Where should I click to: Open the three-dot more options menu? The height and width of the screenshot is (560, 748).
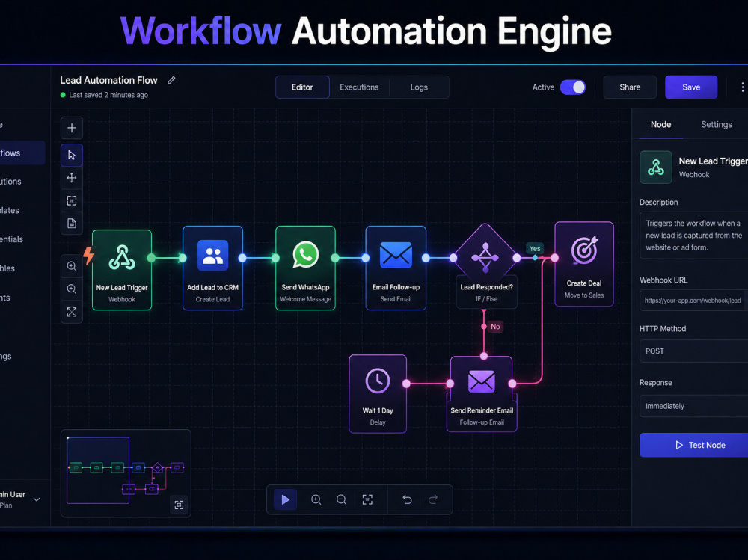coord(742,87)
